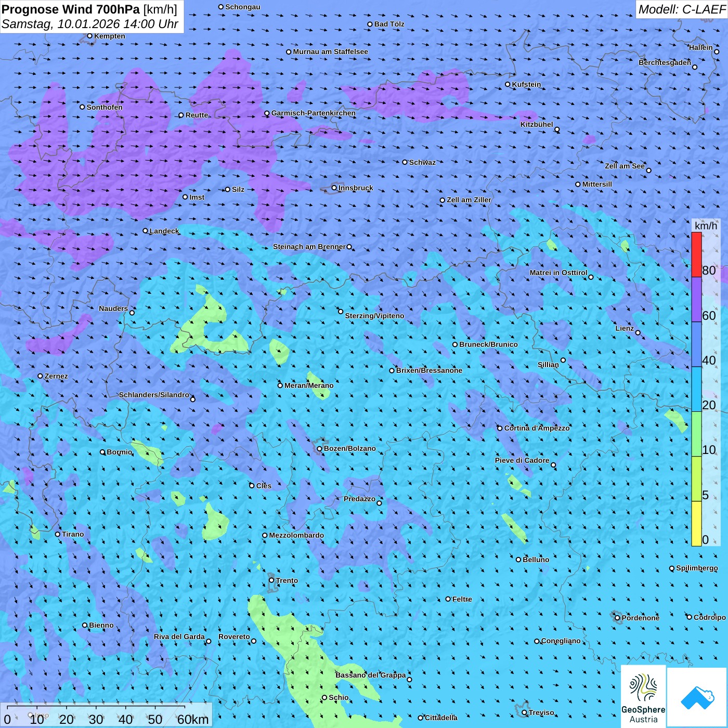
Task: Click the Imst label
Action: [x=197, y=197]
